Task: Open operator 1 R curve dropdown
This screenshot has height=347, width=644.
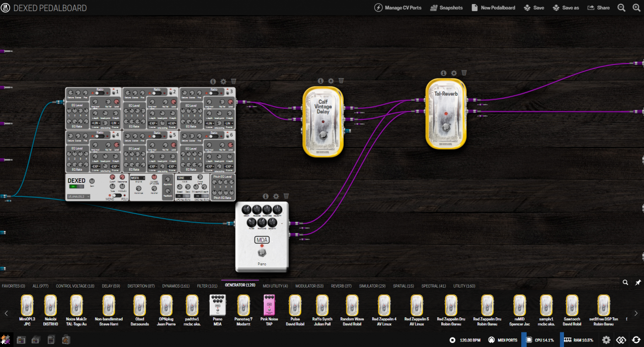Action: [x=115, y=123]
